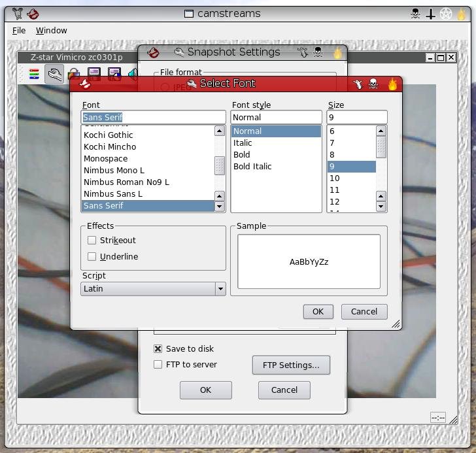This screenshot has height=453, width=476.
Task: Click the inverted cross button in camstreams title bar
Action: click(430, 14)
